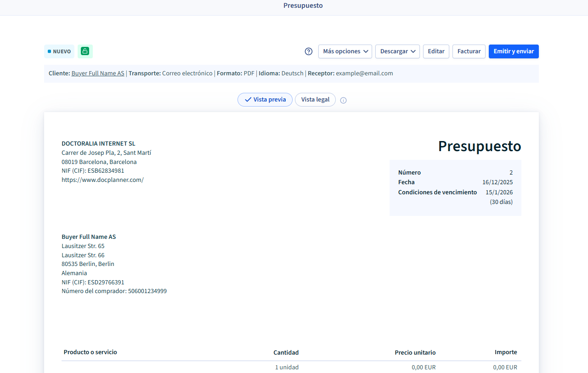Click the checkmark inside Vista previa

tap(248, 99)
